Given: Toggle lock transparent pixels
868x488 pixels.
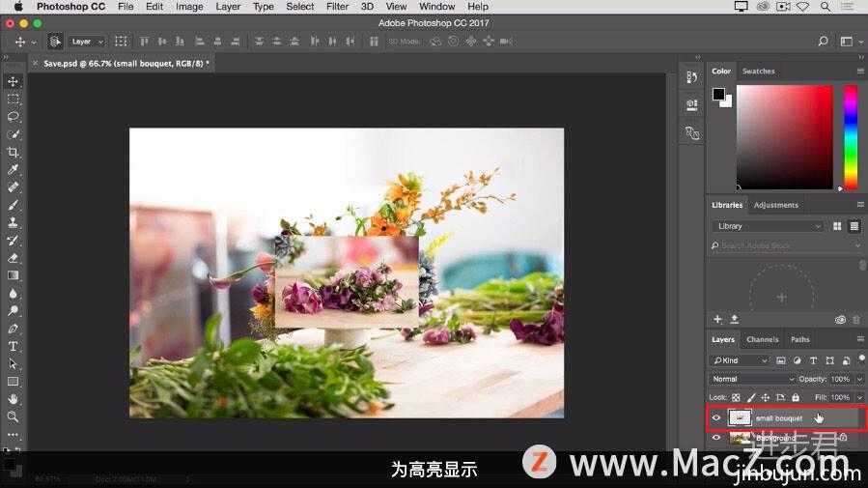Looking at the screenshot, I should pyautogui.click(x=736, y=397).
